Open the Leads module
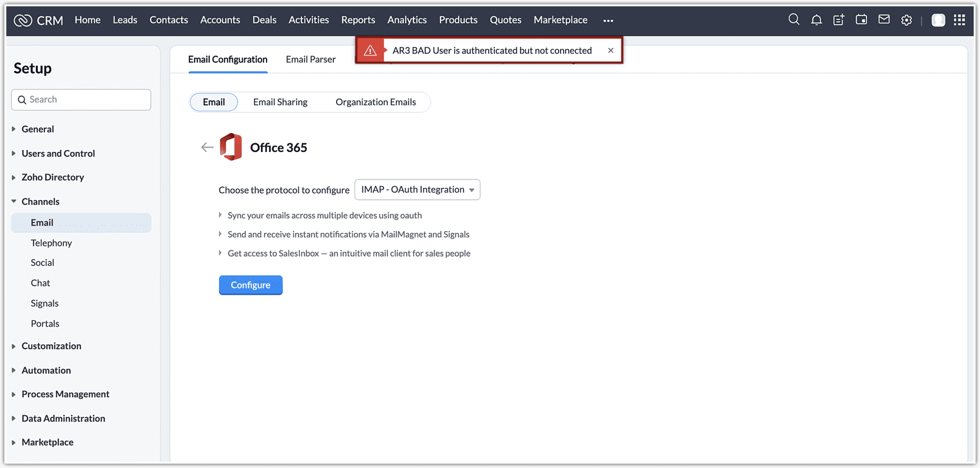 coord(125,20)
